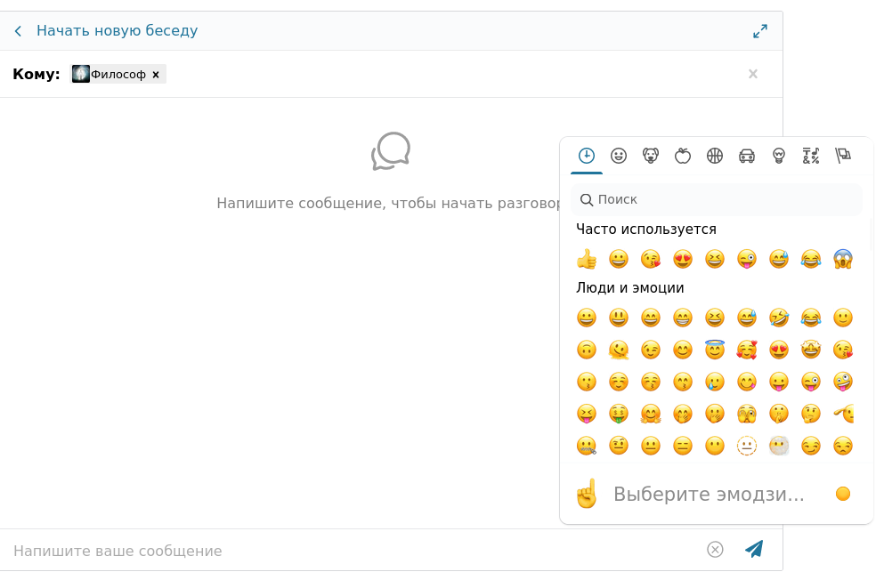Viewport: 884px width, 588px height.
Task: Switch to the food emoji tab
Action: coord(683,156)
